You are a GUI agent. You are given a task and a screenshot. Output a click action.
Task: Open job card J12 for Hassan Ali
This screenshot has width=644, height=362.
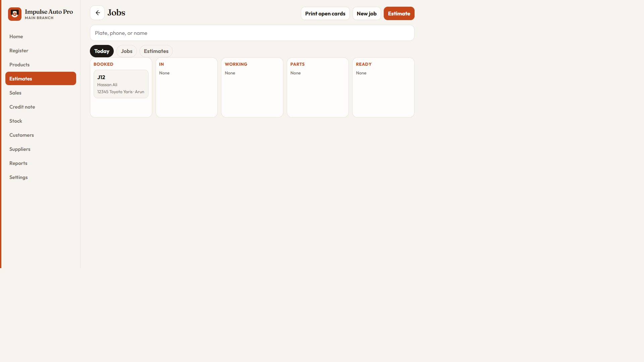pyautogui.click(x=121, y=84)
